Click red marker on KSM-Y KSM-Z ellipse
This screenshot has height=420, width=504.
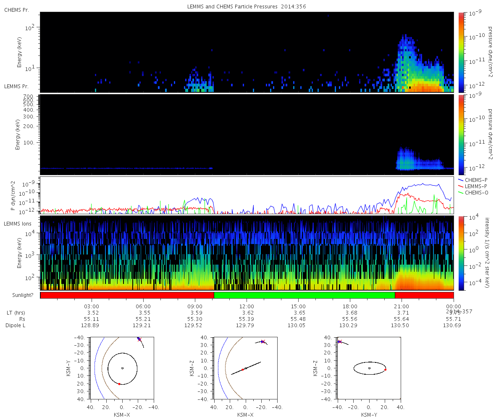point(385,370)
